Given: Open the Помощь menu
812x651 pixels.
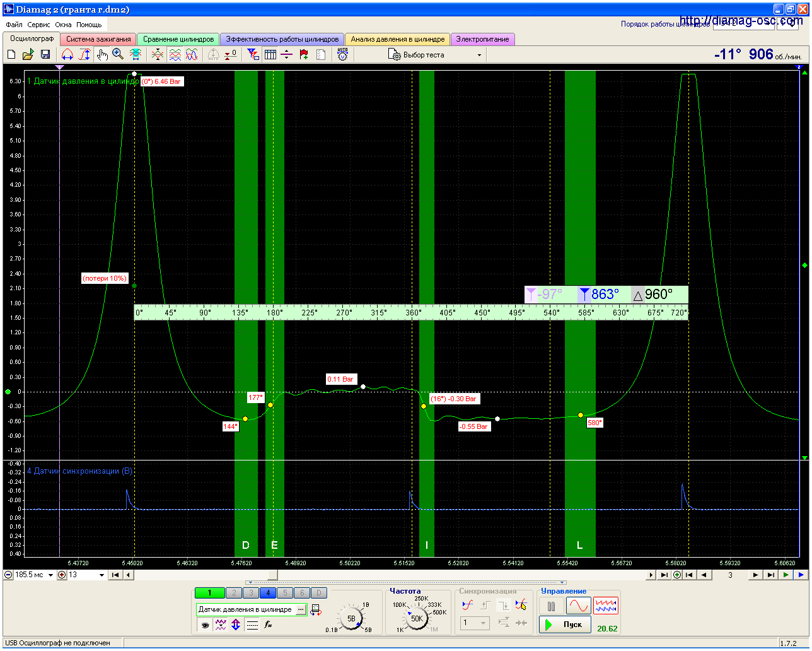Looking at the screenshot, I should (x=89, y=25).
